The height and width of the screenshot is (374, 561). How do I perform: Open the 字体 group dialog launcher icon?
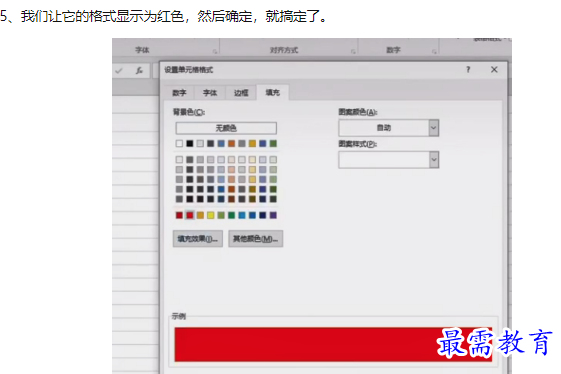click(x=215, y=52)
